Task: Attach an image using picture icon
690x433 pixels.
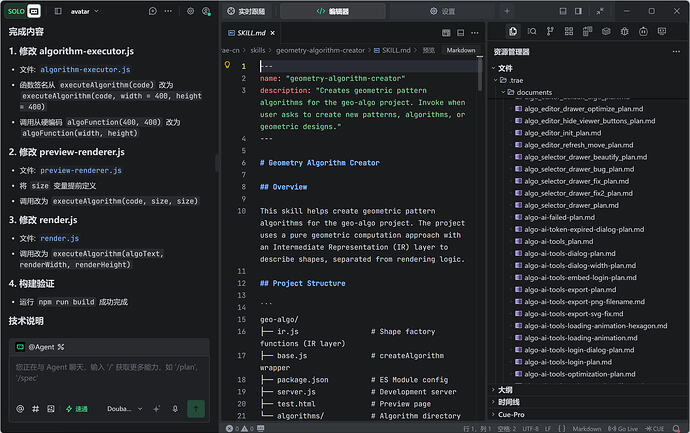Action: [51, 409]
